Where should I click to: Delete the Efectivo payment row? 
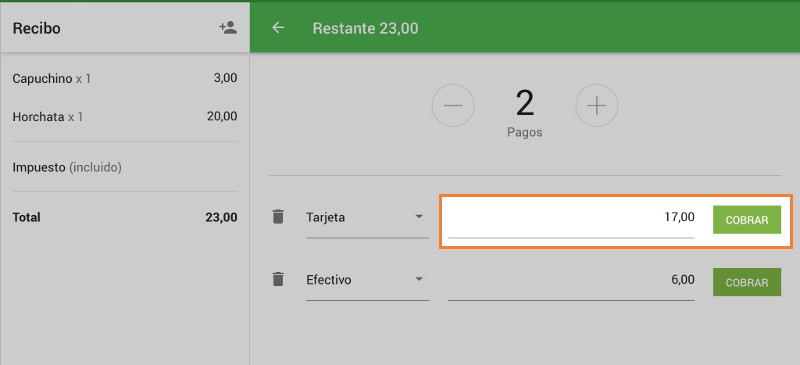(278, 279)
